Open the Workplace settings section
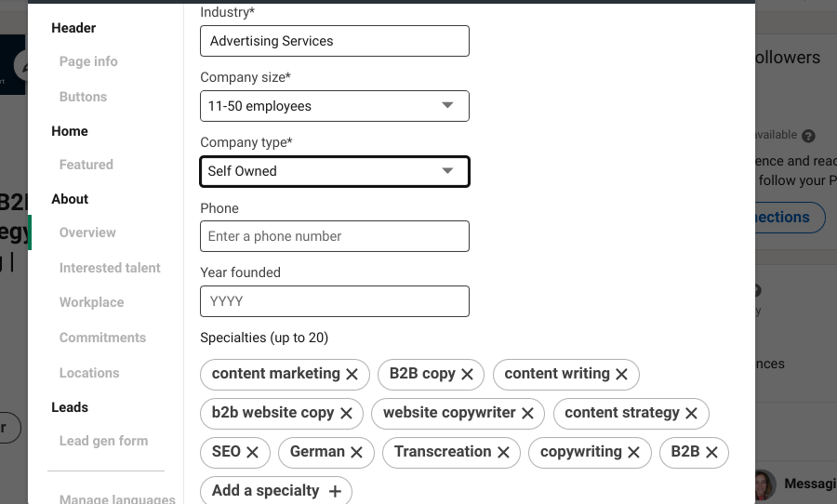 [91, 302]
